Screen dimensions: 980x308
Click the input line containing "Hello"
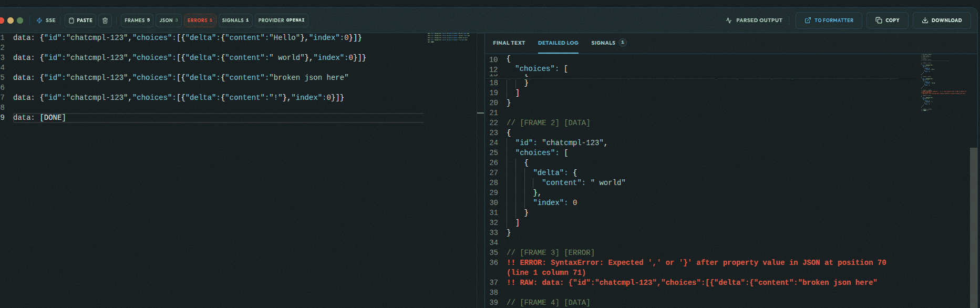pyautogui.click(x=187, y=38)
